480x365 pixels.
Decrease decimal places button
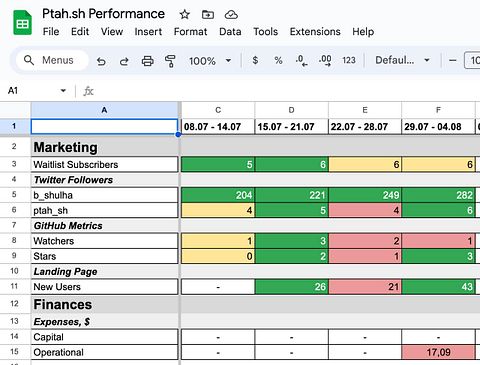(x=301, y=61)
